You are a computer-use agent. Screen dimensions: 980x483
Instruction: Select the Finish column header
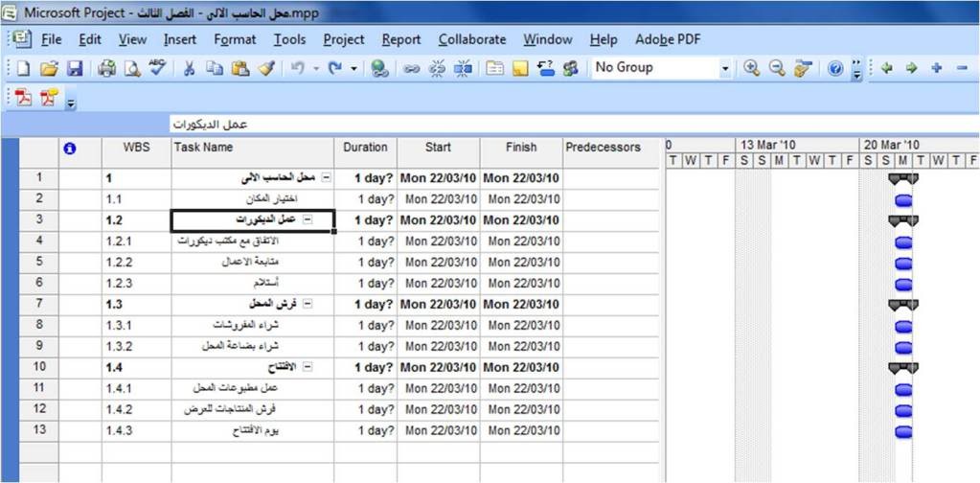point(521,152)
